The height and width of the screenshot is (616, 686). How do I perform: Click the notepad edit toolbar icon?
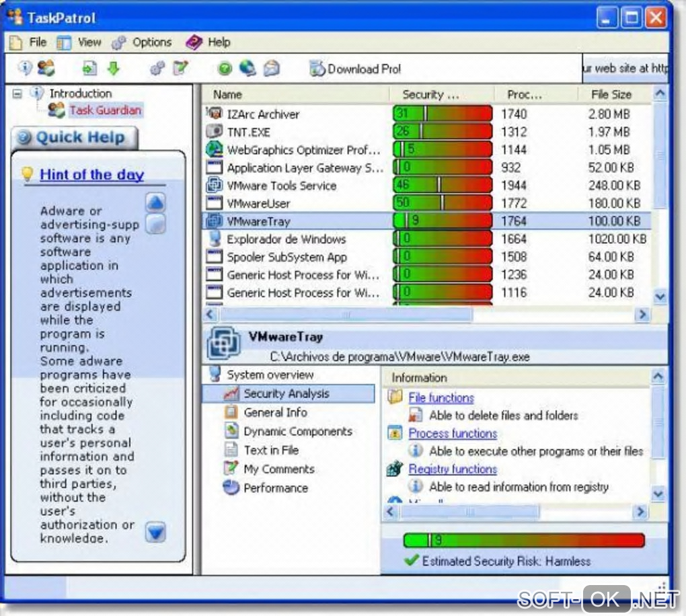180,68
